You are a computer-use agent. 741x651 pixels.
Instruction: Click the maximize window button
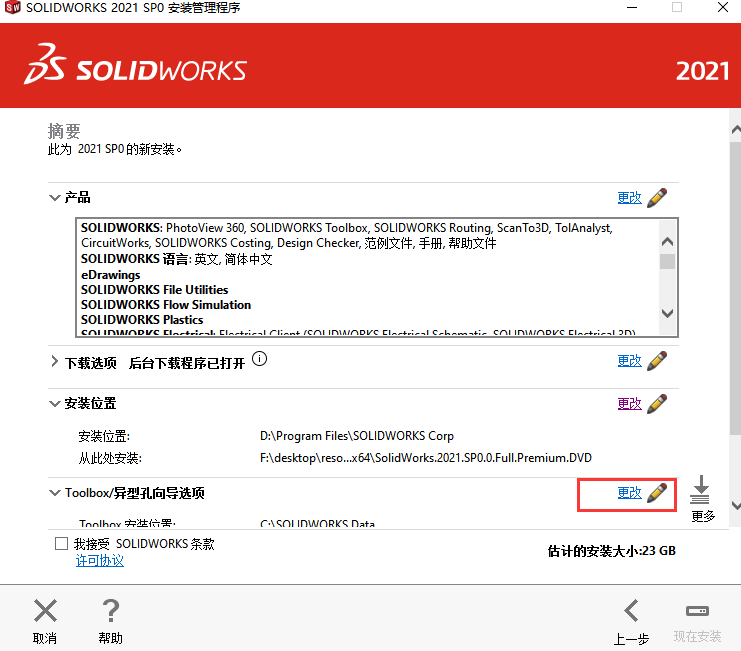[x=677, y=8]
